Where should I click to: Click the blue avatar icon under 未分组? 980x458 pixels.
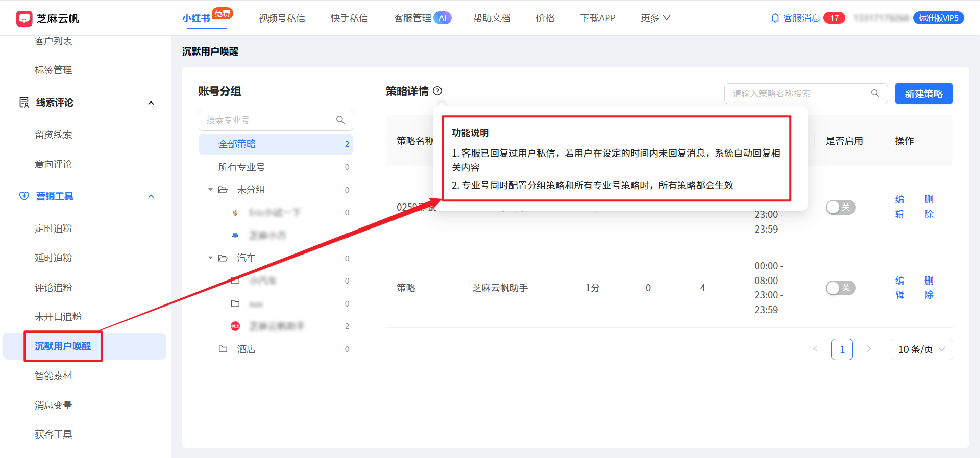[235, 235]
